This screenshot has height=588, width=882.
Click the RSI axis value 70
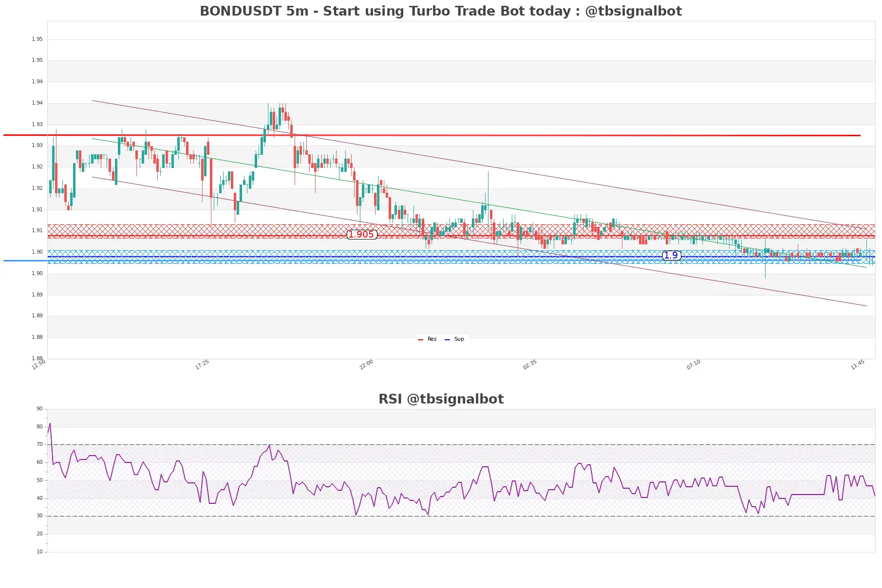pyautogui.click(x=39, y=444)
